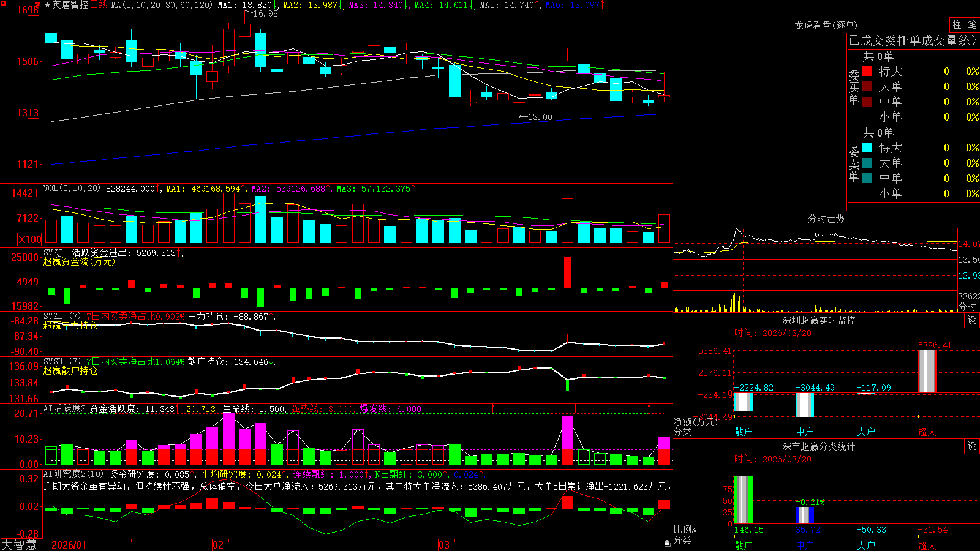The height and width of the screenshot is (551, 980).
Task: Click the MA2: 13.987 value
Action: pos(313,5)
